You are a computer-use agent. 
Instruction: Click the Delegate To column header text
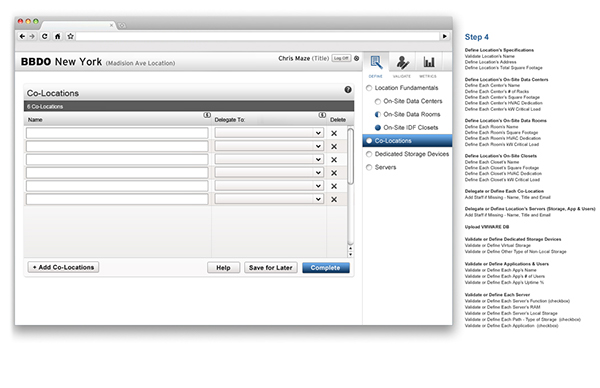(230, 120)
